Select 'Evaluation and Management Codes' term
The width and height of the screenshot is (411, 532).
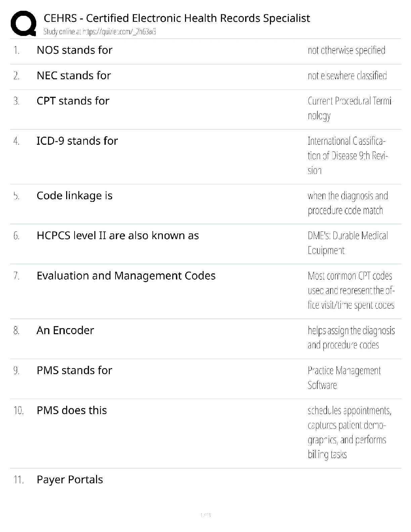pyautogui.click(x=126, y=276)
